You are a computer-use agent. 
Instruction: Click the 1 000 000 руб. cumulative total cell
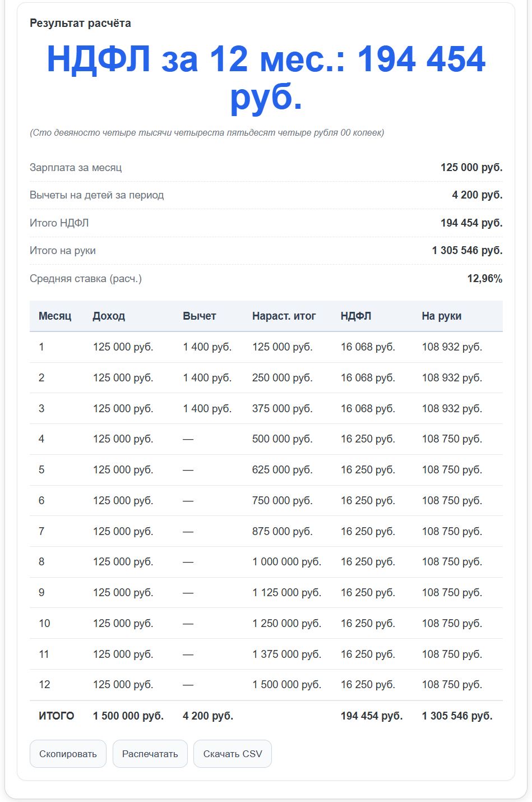[x=286, y=561]
